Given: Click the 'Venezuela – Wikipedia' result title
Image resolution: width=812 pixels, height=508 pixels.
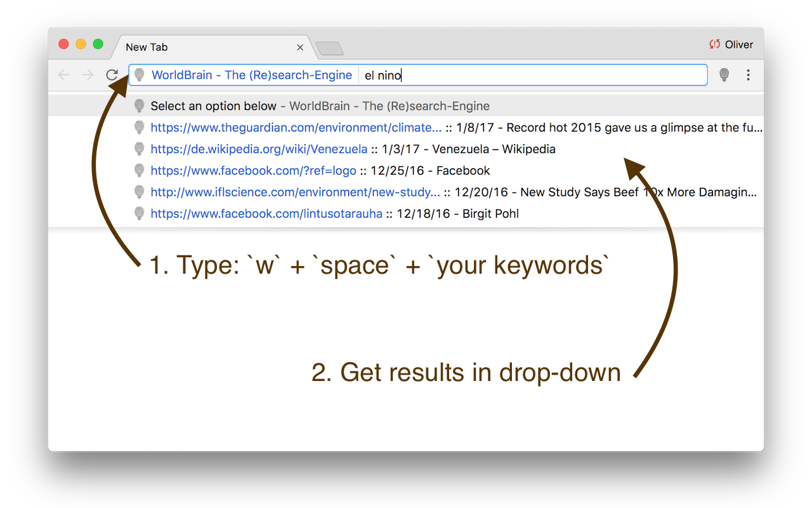Looking at the screenshot, I should pyautogui.click(x=494, y=149).
